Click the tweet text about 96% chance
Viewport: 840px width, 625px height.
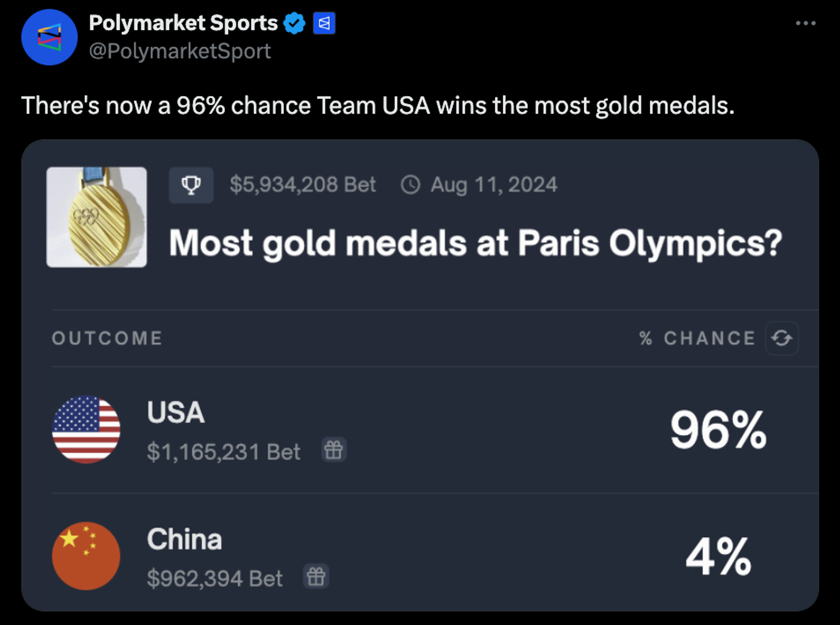pos(378,105)
